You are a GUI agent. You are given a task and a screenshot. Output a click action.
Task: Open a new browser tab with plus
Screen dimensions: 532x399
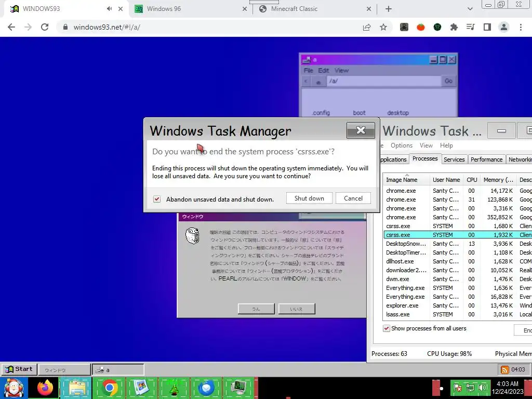(389, 9)
